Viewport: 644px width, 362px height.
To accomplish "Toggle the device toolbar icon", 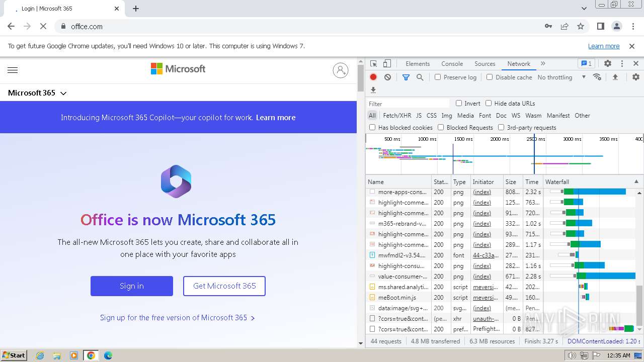I will click(387, 64).
